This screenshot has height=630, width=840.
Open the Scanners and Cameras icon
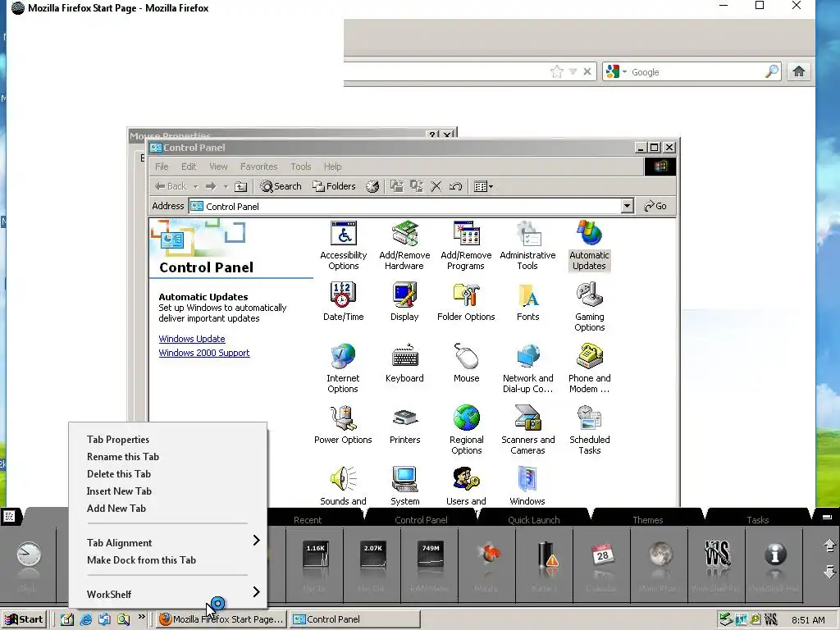click(527, 430)
